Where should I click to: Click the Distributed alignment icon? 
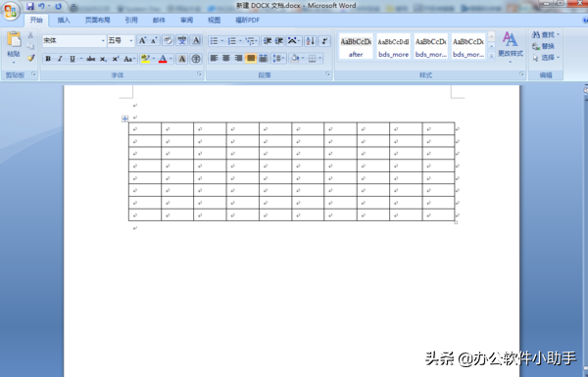(x=264, y=58)
